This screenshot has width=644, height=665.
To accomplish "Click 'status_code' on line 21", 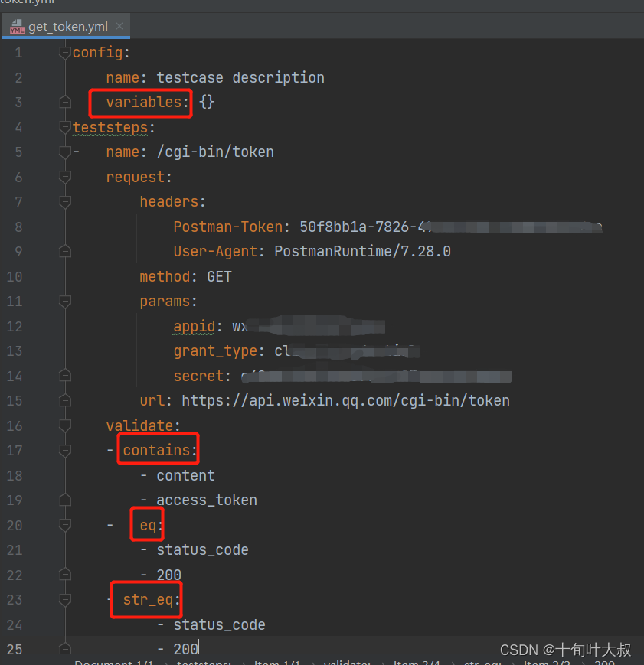I will coord(202,550).
